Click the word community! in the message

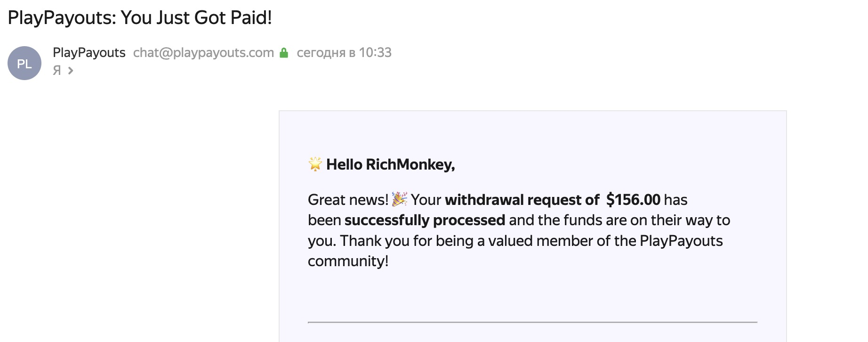tap(348, 261)
